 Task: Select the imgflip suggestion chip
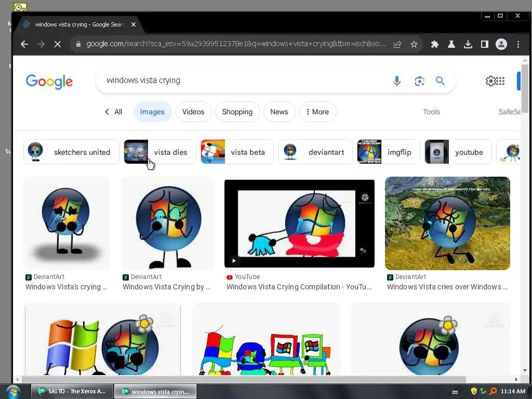click(x=389, y=152)
